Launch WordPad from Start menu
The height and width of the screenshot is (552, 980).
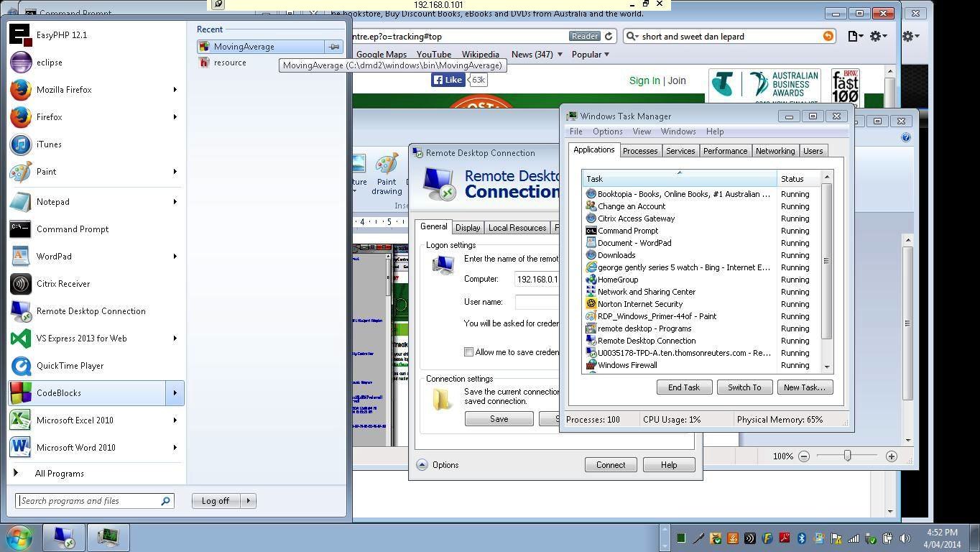click(x=96, y=256)
